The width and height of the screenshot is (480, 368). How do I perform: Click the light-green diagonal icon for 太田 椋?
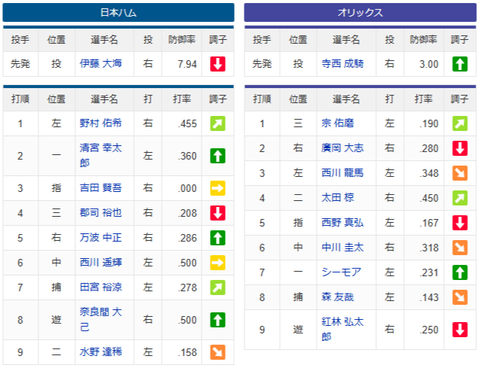(460, 198)
